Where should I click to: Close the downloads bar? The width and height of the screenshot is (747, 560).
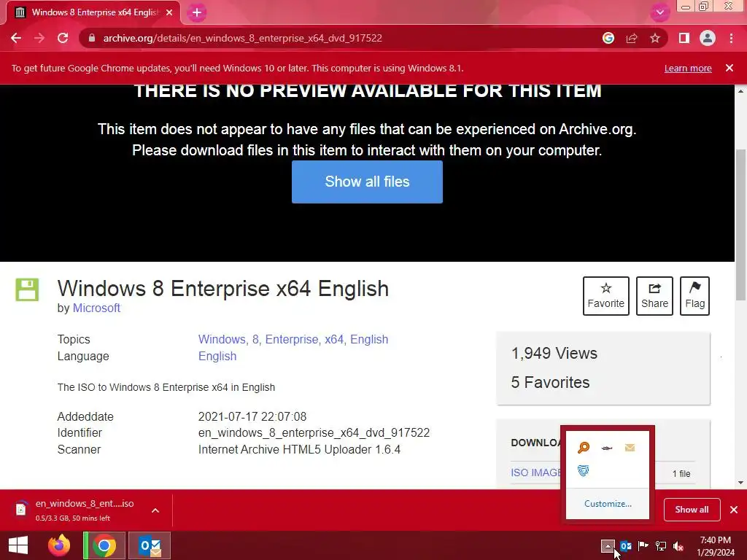click(734, 510)
